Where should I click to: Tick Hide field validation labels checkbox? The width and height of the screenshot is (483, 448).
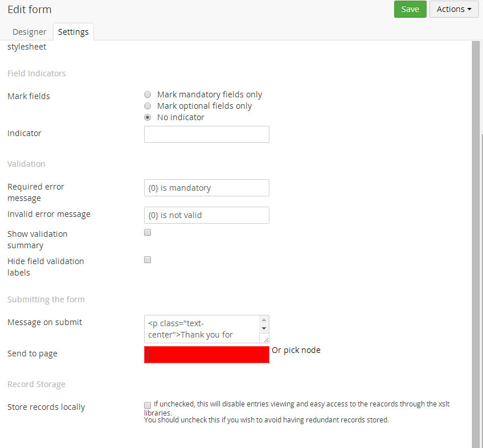tap(148, 260)
